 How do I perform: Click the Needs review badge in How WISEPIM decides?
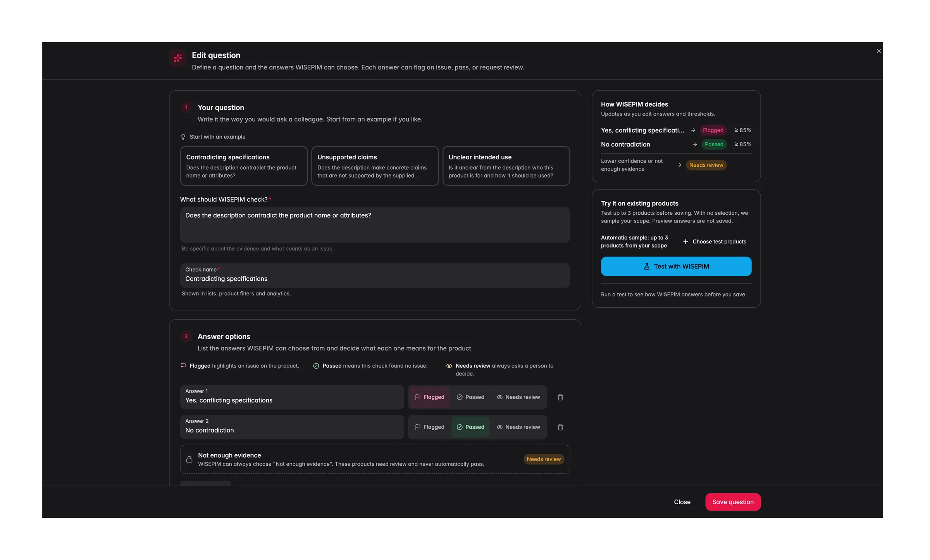coord(706,165)
